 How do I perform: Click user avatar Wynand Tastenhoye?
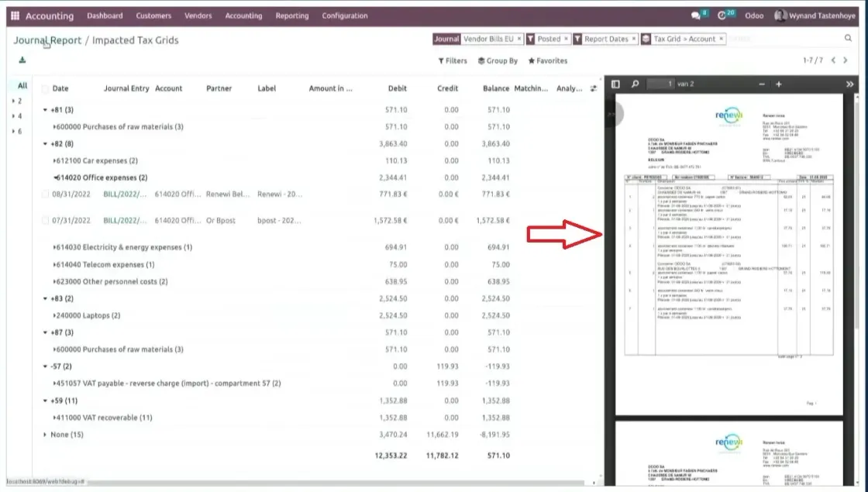tap(780, 15)
